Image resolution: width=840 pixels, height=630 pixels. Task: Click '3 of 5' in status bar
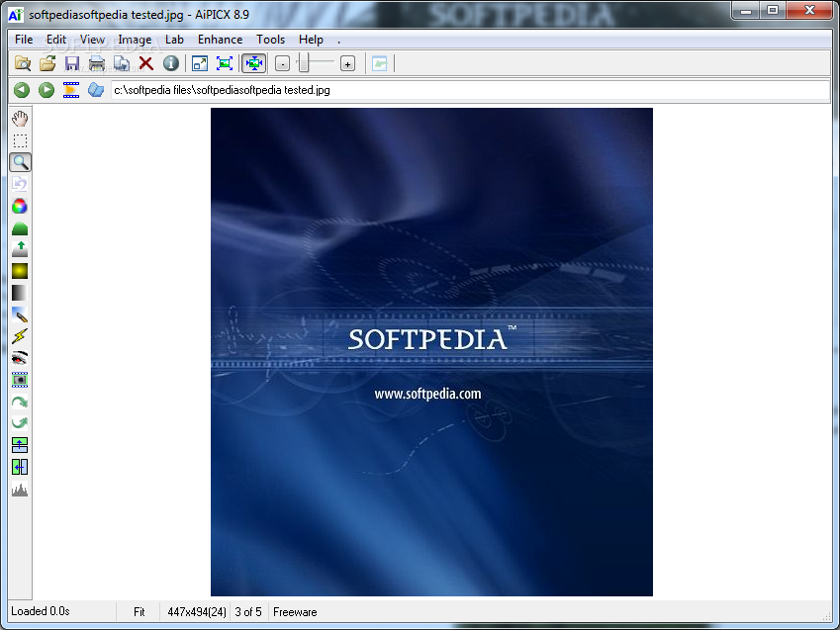point(248,612)
